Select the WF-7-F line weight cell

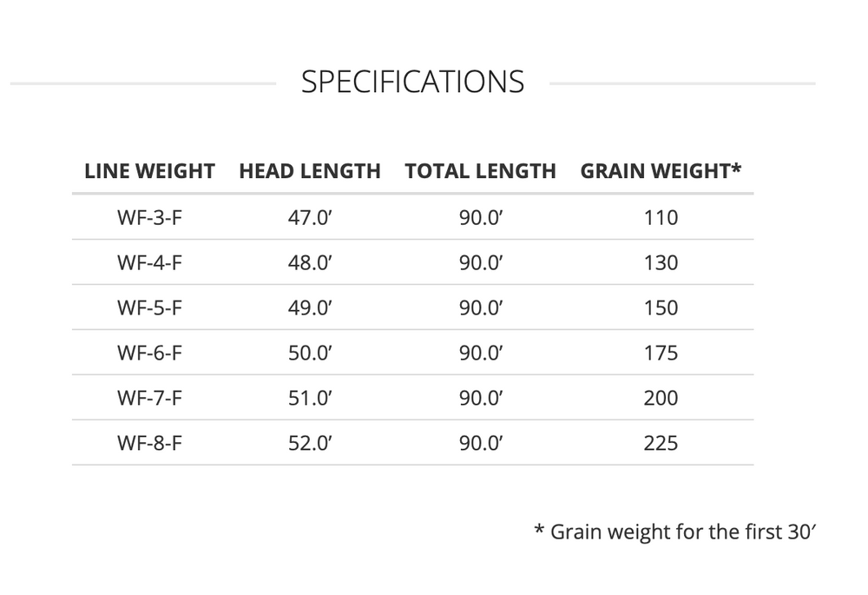[x=149, y=398]
